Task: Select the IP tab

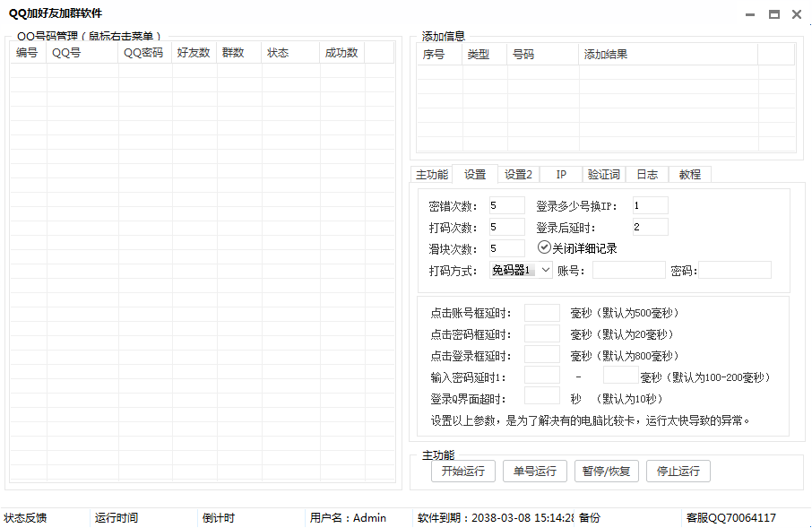Action: coord(561,175)
